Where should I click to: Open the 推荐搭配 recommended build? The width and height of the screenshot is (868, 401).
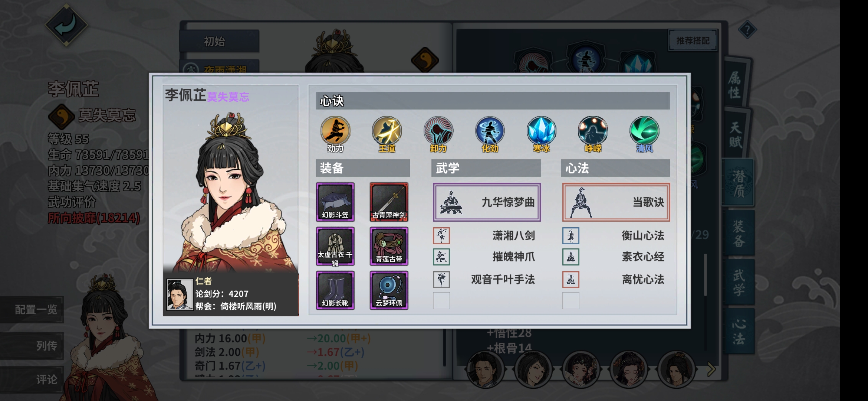[693, 40]
